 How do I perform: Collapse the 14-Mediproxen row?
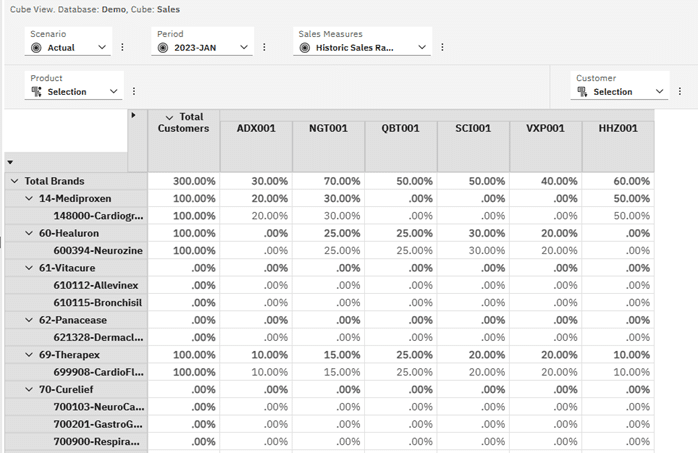[29, 198]
